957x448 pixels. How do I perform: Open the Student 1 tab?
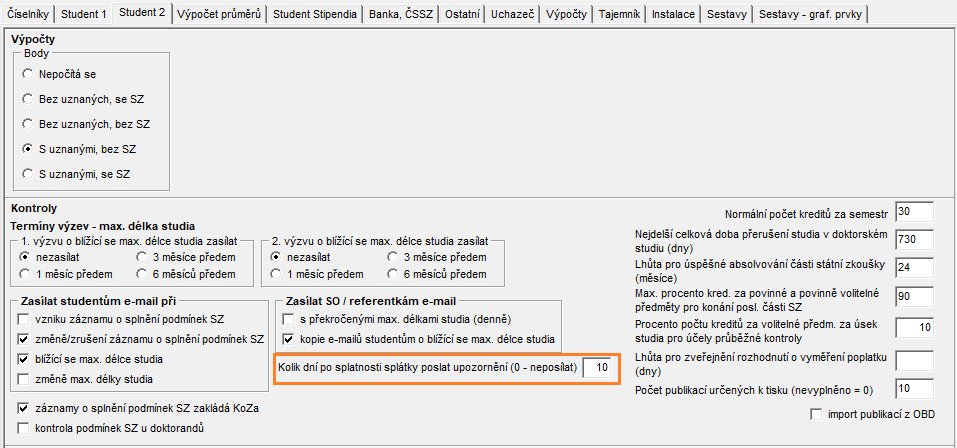click(84, 15)
